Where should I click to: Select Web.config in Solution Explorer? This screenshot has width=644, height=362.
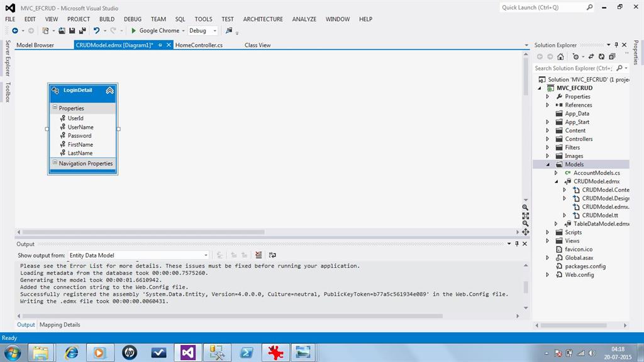pyautogui.click(x=579, y=274)
